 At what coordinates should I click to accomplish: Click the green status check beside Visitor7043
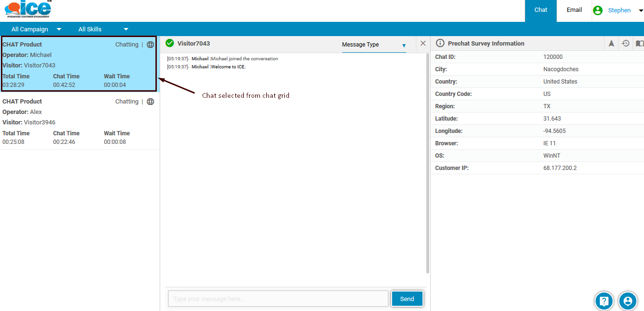click(x=170, y=43)
